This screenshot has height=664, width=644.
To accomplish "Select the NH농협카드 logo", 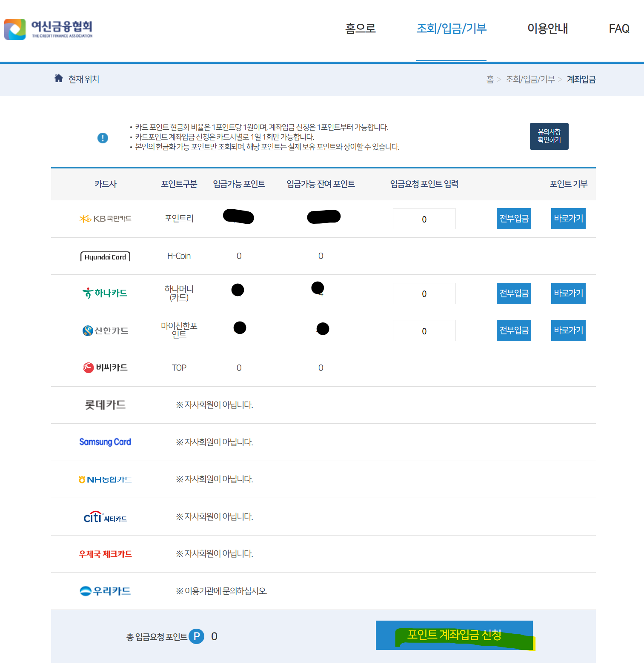I will click(105, 479).
